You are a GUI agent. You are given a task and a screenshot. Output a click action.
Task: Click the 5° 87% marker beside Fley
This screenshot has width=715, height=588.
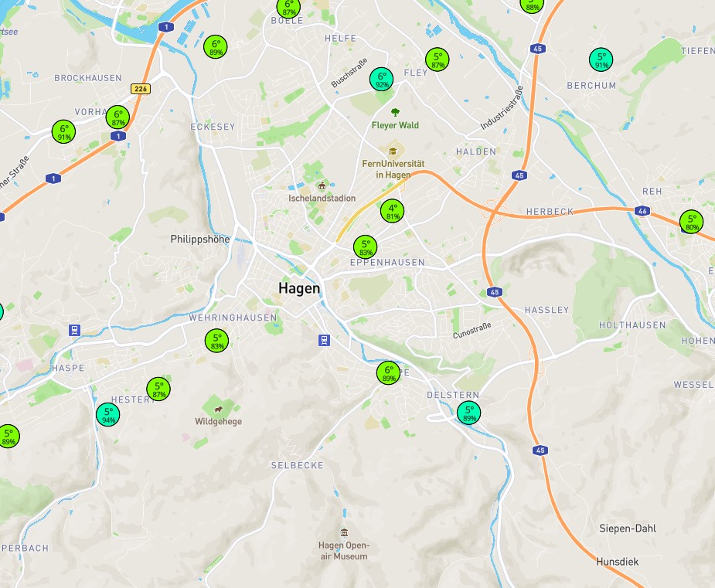pyautogui.click(x=438, y=59)
